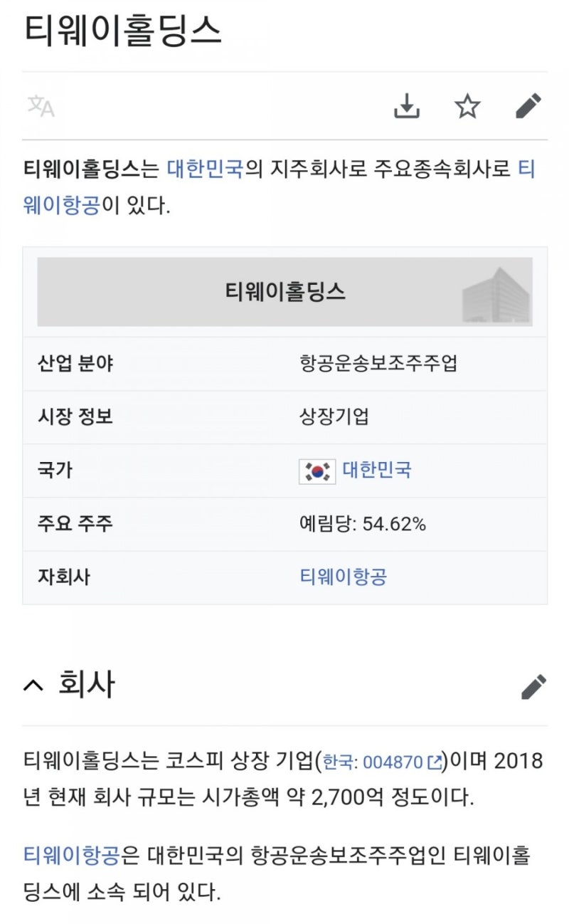Image resolution: width=569 pixels, height=924 pixels.
Task: Download the article for offline reading
Action: pos(407,105)
